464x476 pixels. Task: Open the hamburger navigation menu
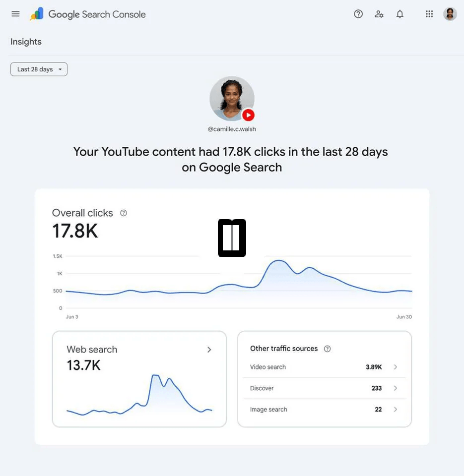point(15,14)
